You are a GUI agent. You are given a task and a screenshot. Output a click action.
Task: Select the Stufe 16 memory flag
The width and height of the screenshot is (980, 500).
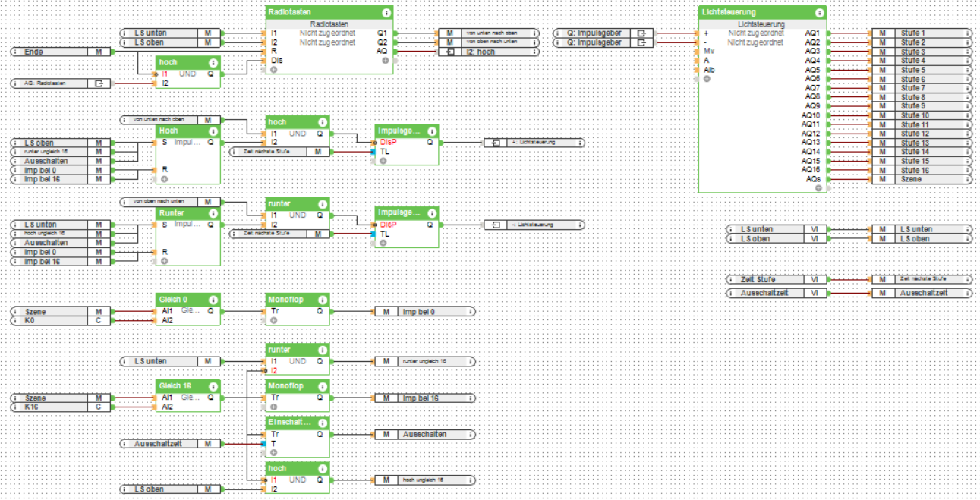[x=922, y=170]
